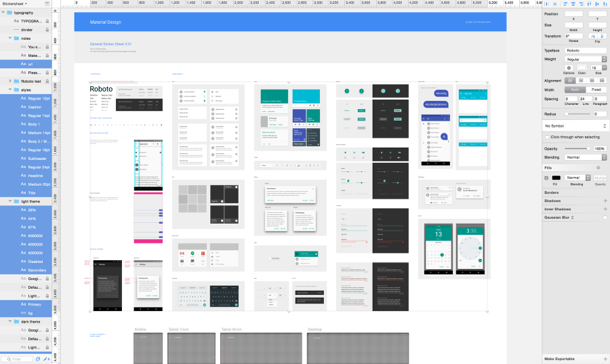The width and height of the screenshot is (610, 364).
Task: Select the Caption text style layer
Action: tap(26, 107)
